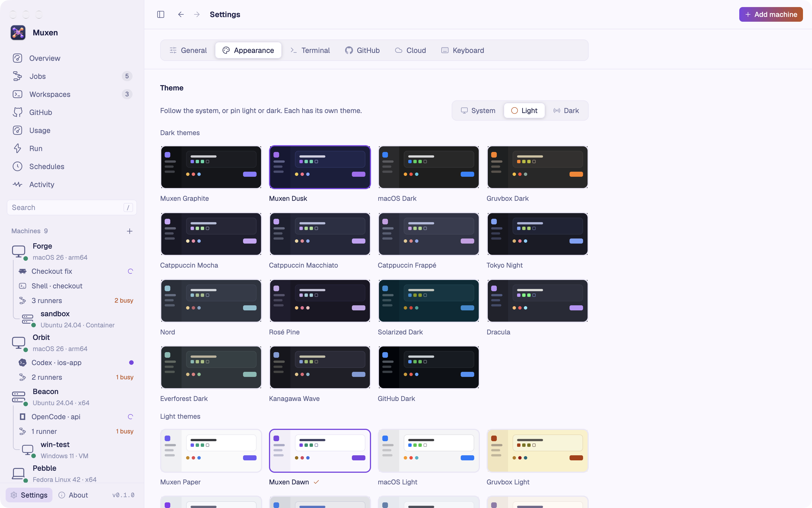Open the Checkout fix session
The height and width of the screenshot is (508, 812).
76,271
